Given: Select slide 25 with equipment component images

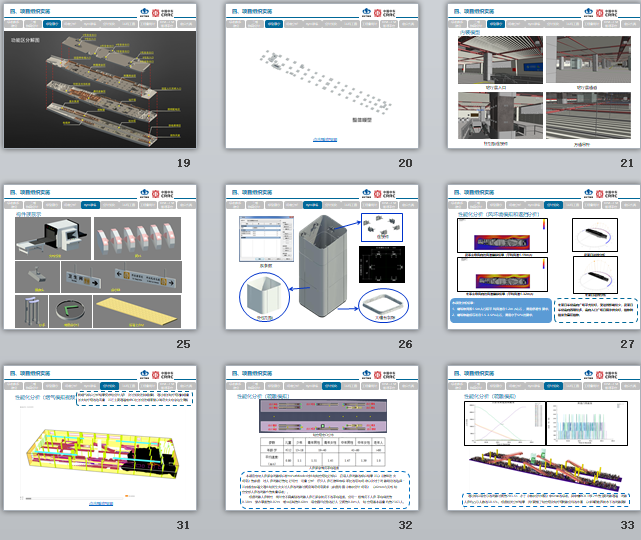Looking at the screenshot, I should [100, 257].
